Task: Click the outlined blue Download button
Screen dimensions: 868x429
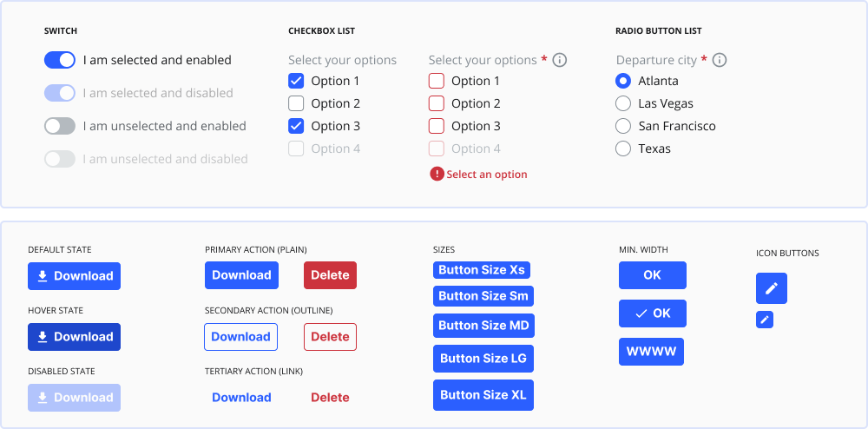Action: 240,337
